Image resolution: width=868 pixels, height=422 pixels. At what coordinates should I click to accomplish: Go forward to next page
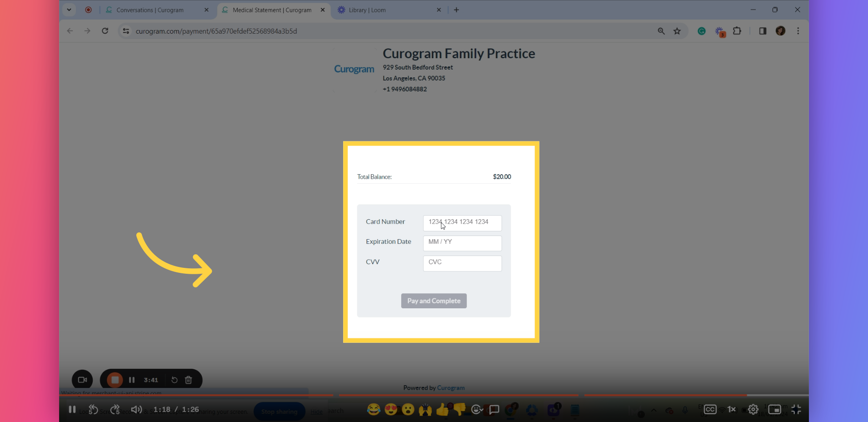(x=87, y=31)
